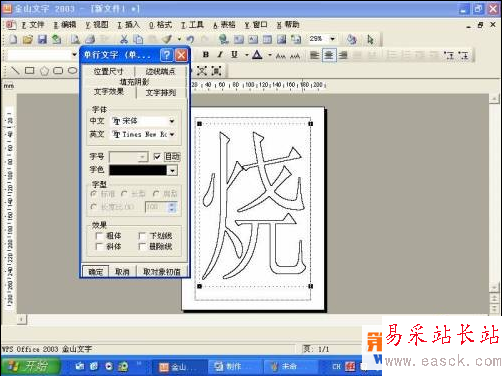
Task: Select the first 字型 radio button
Action: (x=94, y=194)
